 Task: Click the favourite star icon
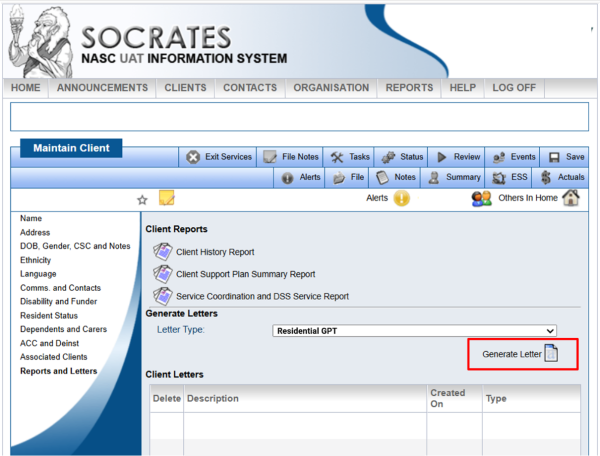click(x=142, y=200)
